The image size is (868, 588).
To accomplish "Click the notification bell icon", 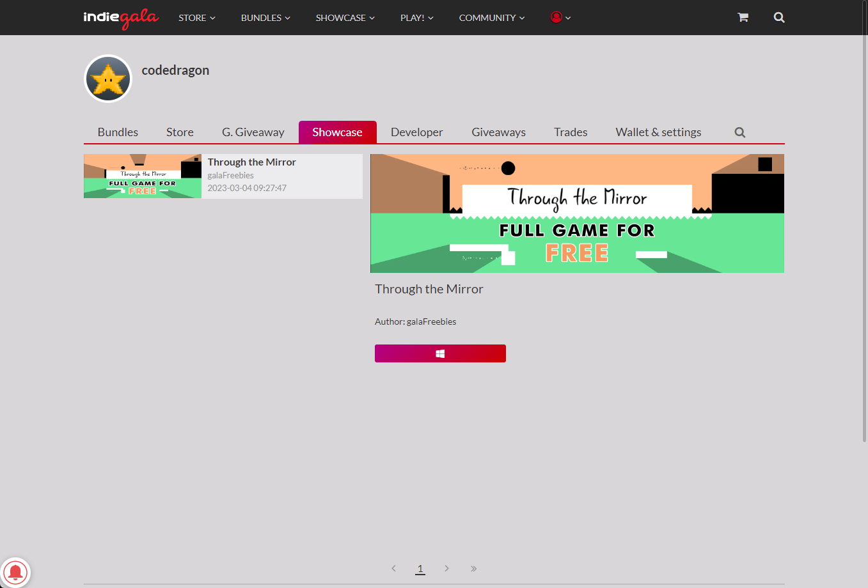I will coord(15,572).
